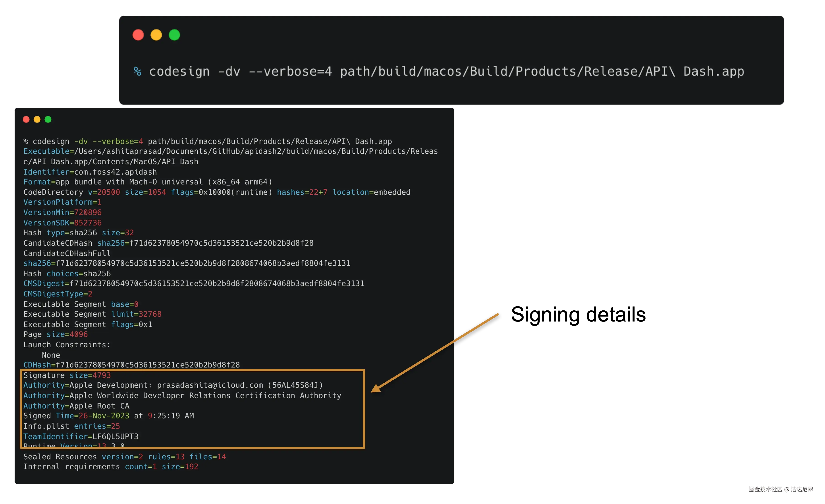The height and width of the screenshot is (504, 825).
Task: Click the orange arrow head pointing at the box
Action: pyautogui.click(x=376, y=388)
